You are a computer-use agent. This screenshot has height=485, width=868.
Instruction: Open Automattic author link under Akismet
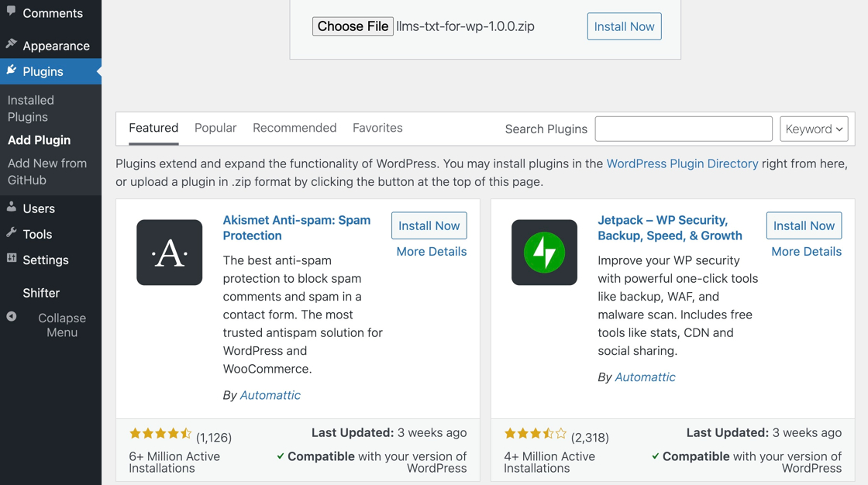click(x=270, y=395)
